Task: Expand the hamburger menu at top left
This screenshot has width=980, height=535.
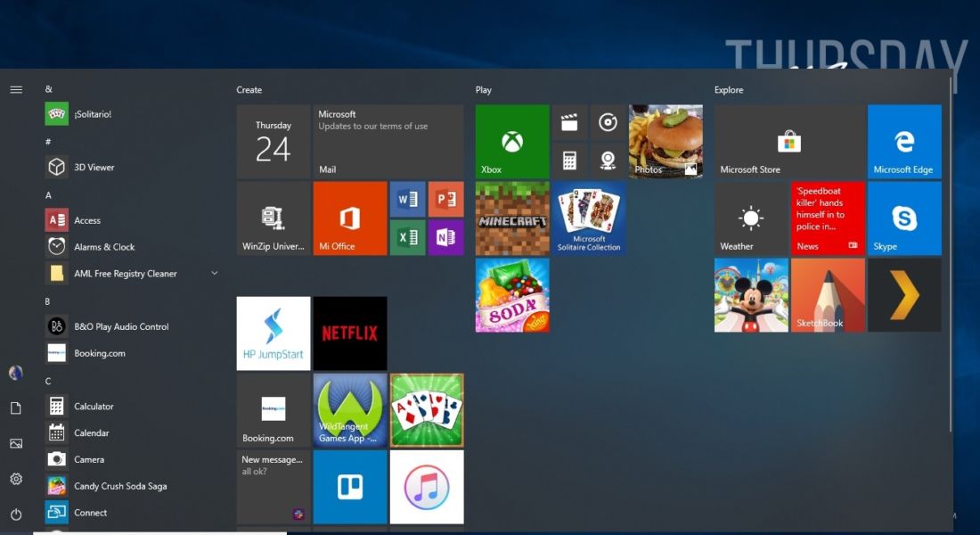Action: click(16, 89)
